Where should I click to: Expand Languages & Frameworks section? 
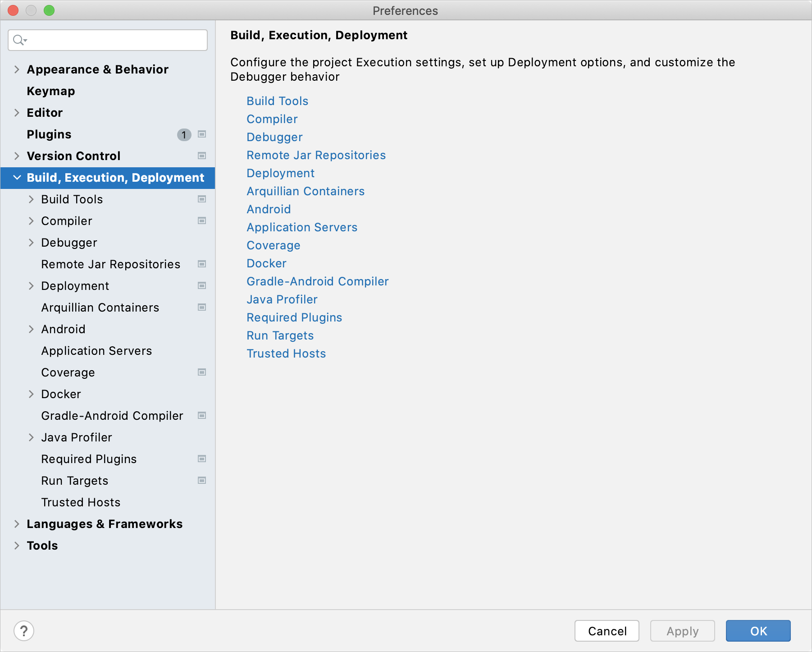17,524
